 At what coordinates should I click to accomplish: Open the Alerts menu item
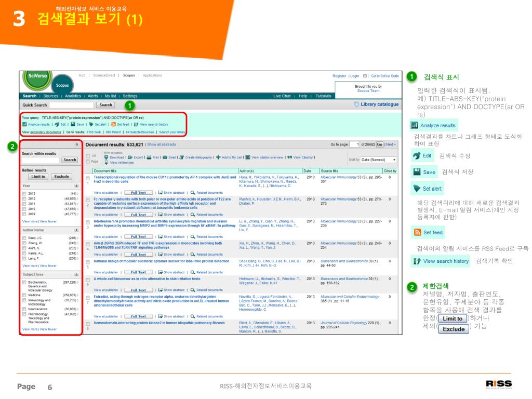[x=92, y=96]
